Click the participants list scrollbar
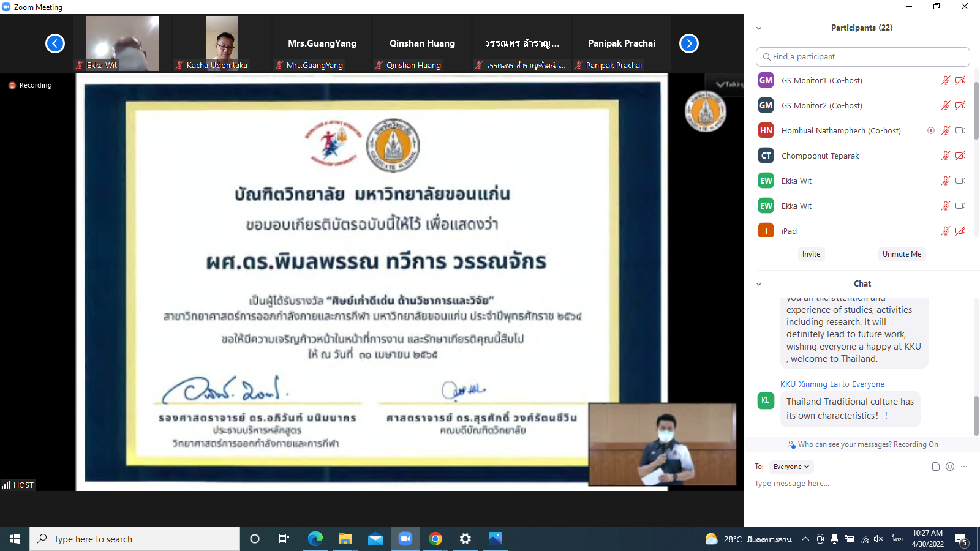Image resolution: width=980 pixels, height=551 pixels. [976, 110]
